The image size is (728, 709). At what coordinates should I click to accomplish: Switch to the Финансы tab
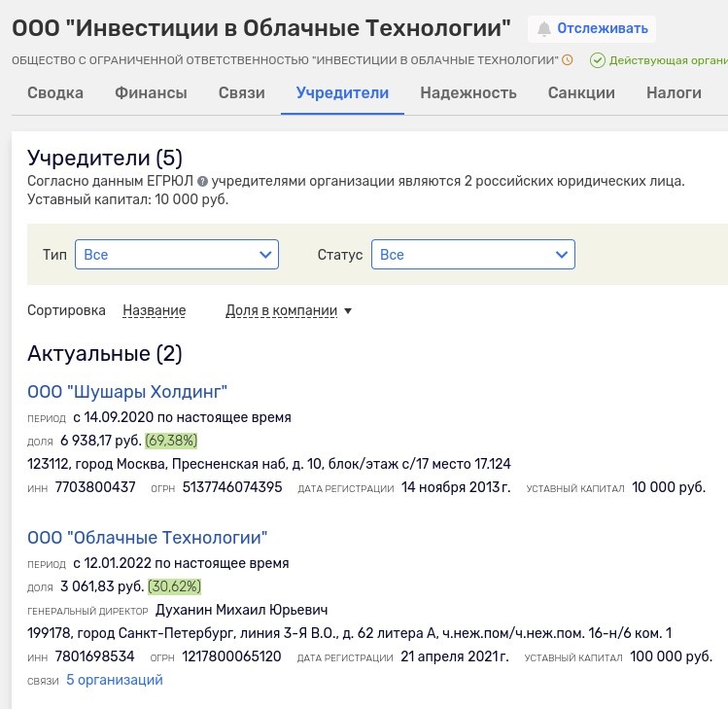point(151,93)
